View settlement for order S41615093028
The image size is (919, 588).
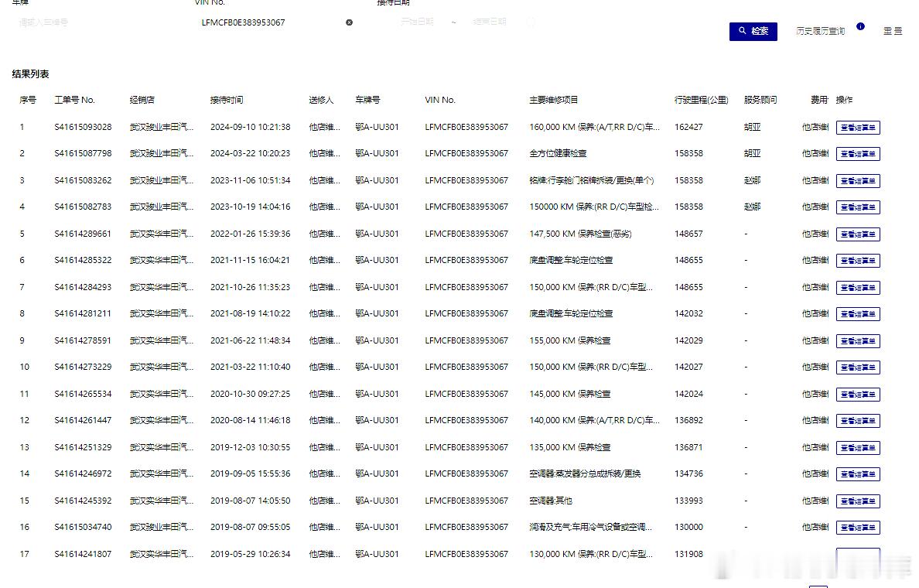pyautogui.click(x=858, y=127)
